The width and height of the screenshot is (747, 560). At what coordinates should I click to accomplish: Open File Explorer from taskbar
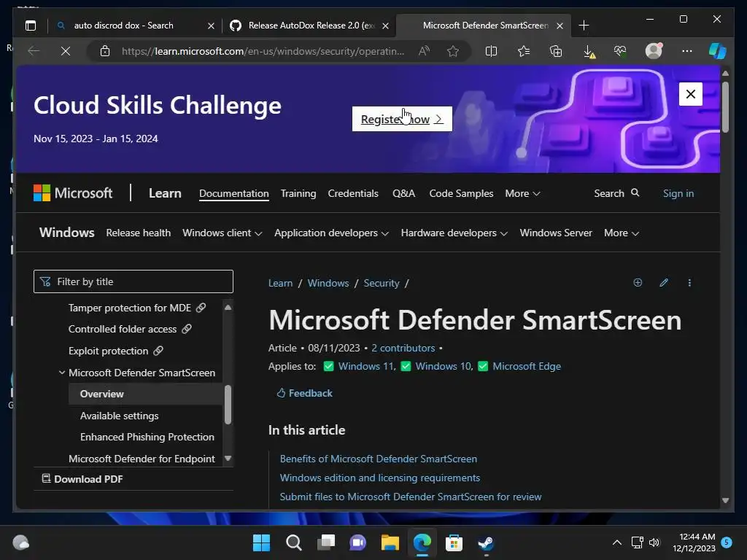pos(390,542)
